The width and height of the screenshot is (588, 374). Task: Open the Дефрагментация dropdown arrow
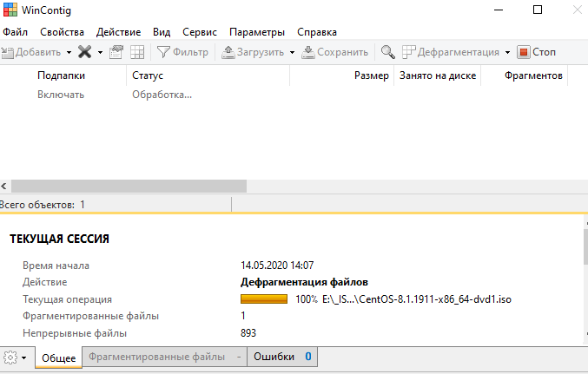pyautogui.click(x=507, y=52)
